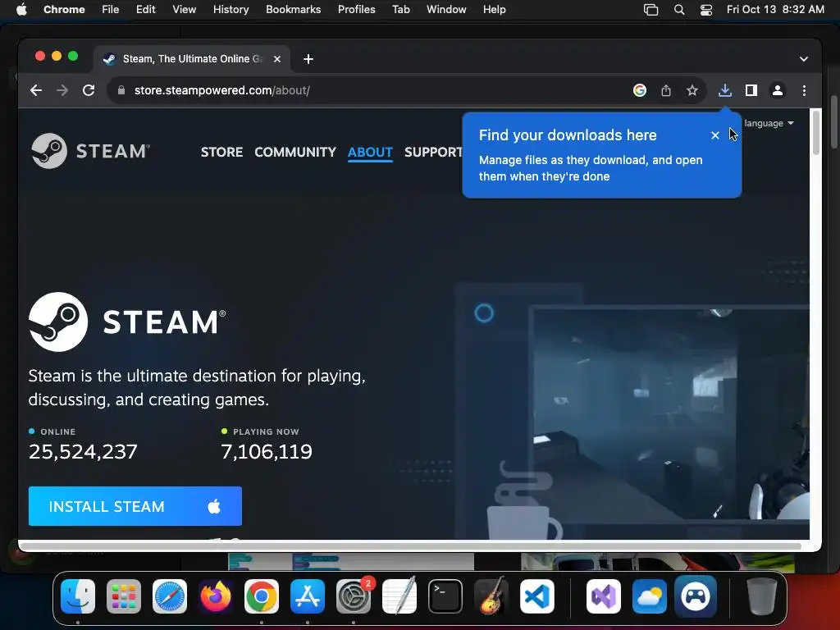The width and height of the screenshot is (840, 630).
Task: Open the Bookmarks menu
Action: point(293,10)
